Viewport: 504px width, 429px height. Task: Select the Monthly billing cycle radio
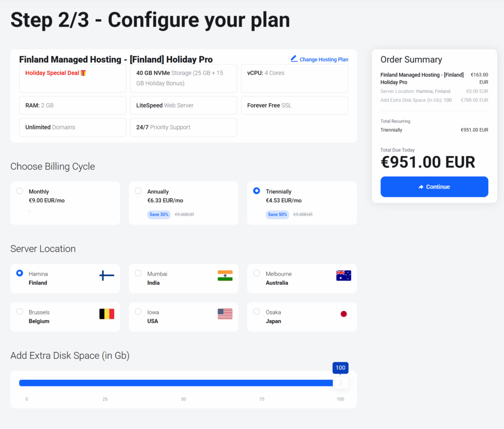pos(19,191)
